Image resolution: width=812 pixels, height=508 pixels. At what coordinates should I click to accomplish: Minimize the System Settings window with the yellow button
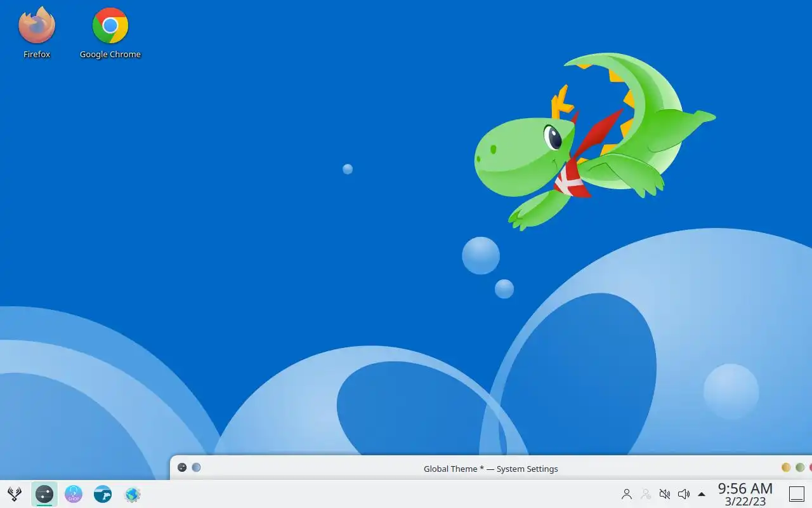pos(786,467)
